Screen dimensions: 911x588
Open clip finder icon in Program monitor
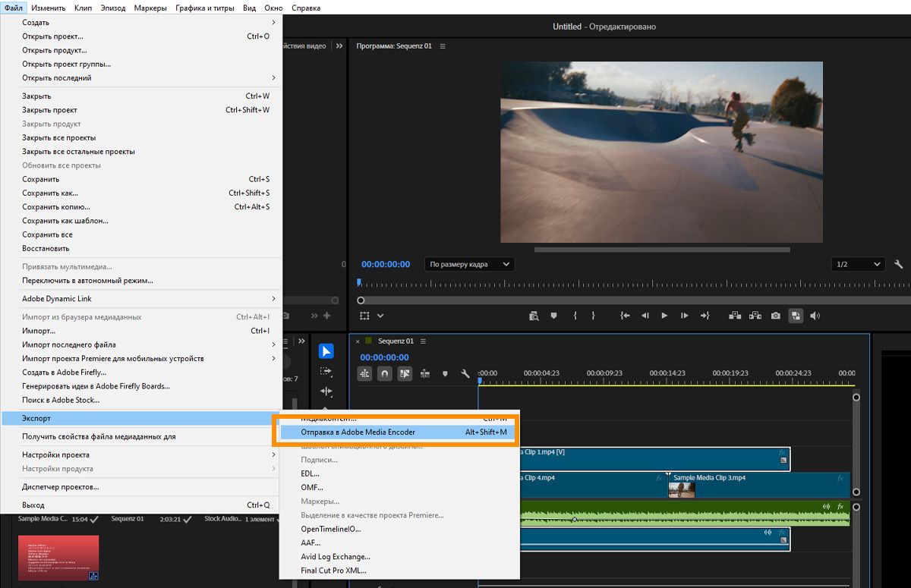coord(534,316)
